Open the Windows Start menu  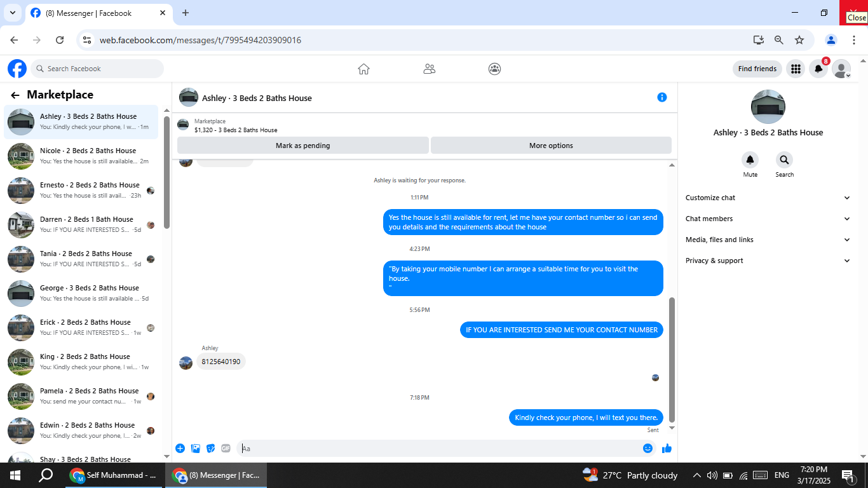[15, 475]
